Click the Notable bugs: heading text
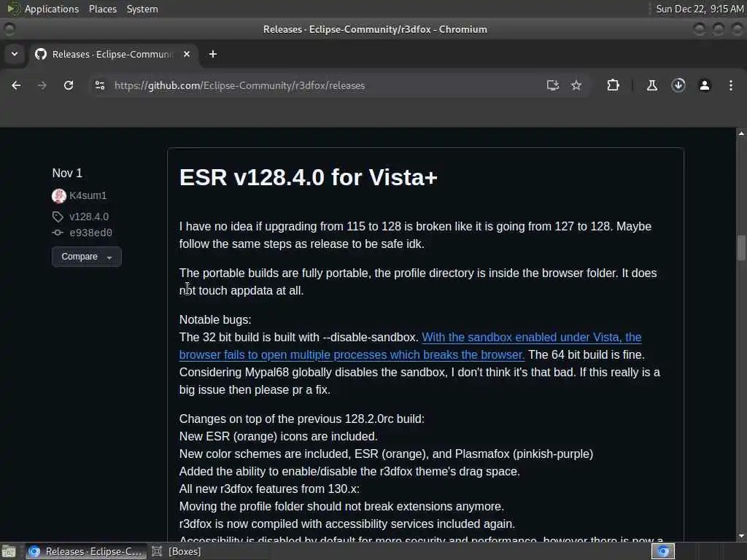 coord(215,319)
